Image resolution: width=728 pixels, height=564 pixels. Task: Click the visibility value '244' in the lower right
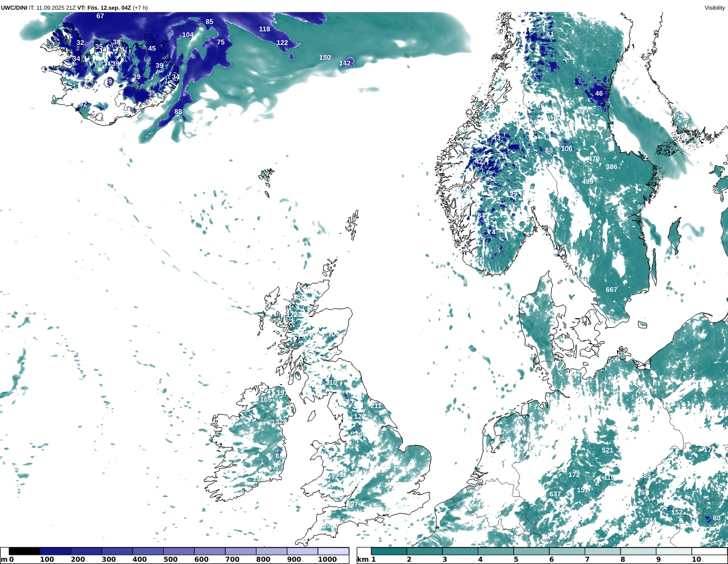[x=651, y=521]
